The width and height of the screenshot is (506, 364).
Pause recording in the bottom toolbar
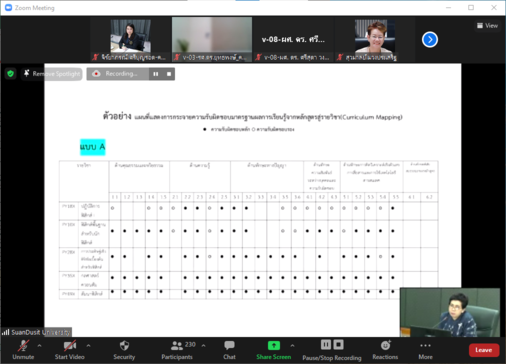pos(326,345)
